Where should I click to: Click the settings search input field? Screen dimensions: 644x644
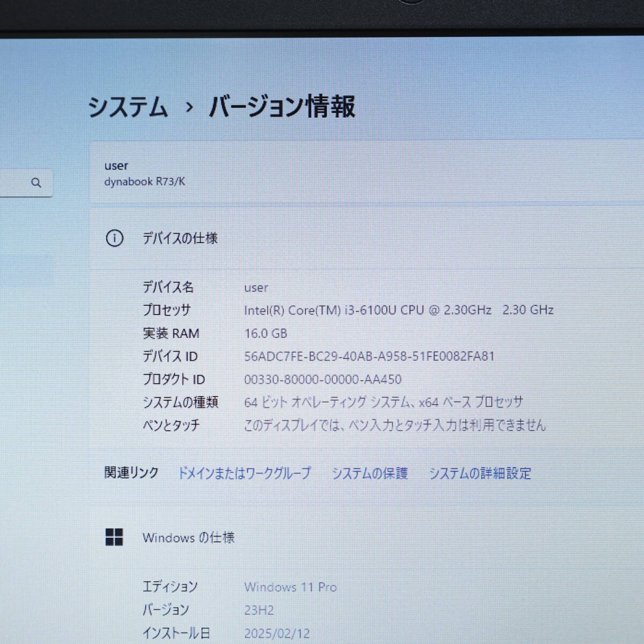pos(26,183)
